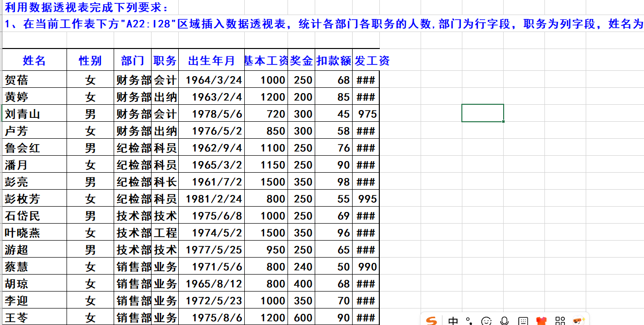Viewport: 644px width, 325px height.
Task: Click the 出生年月 header cell
Action: [211, 61]
